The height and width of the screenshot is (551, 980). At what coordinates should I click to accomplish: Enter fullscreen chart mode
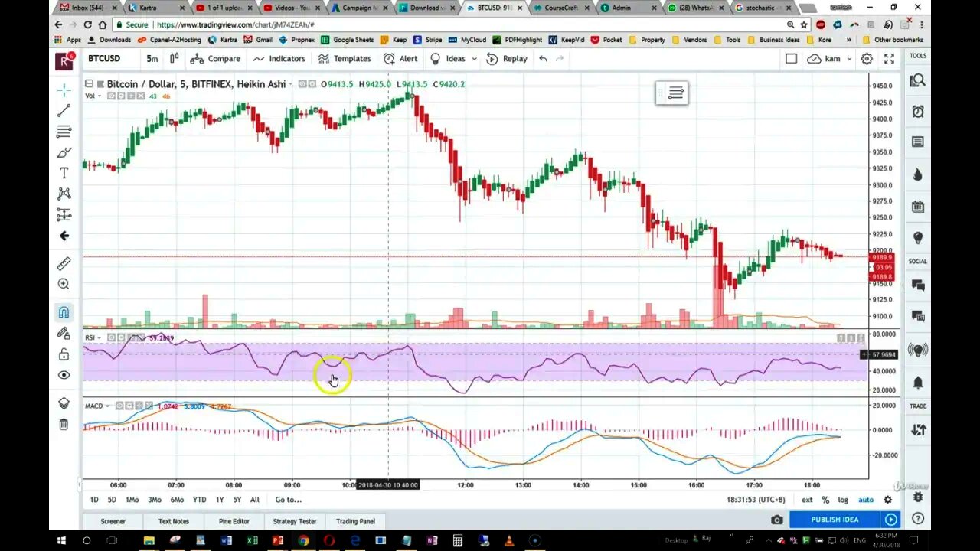coord(889,58)
